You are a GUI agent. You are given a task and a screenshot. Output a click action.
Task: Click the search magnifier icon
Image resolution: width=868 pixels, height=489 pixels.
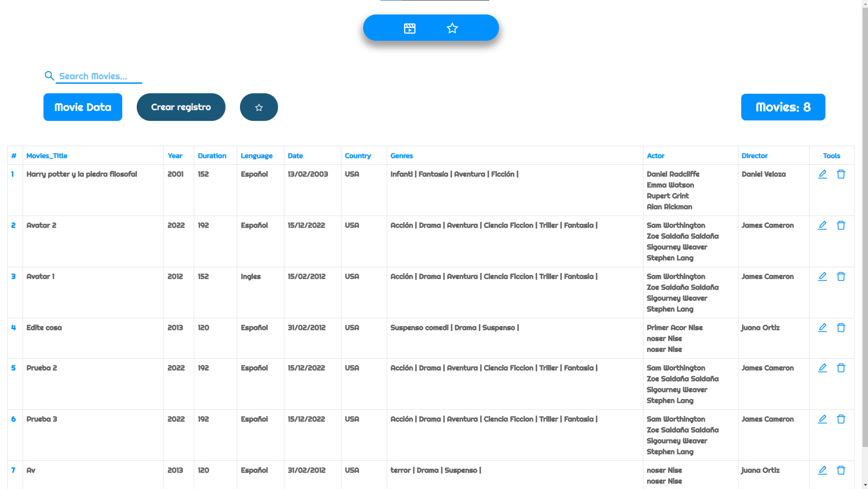click(x=49, y=76)
